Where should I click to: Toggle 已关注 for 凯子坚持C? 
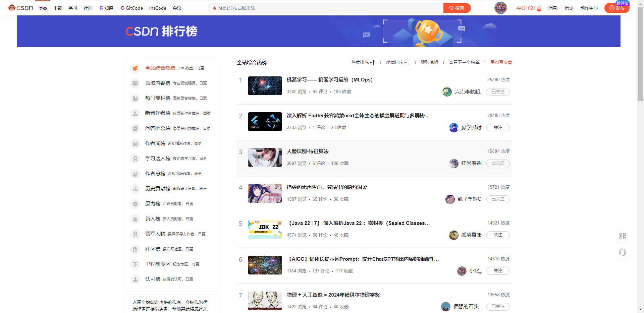(x=498, y=199)
